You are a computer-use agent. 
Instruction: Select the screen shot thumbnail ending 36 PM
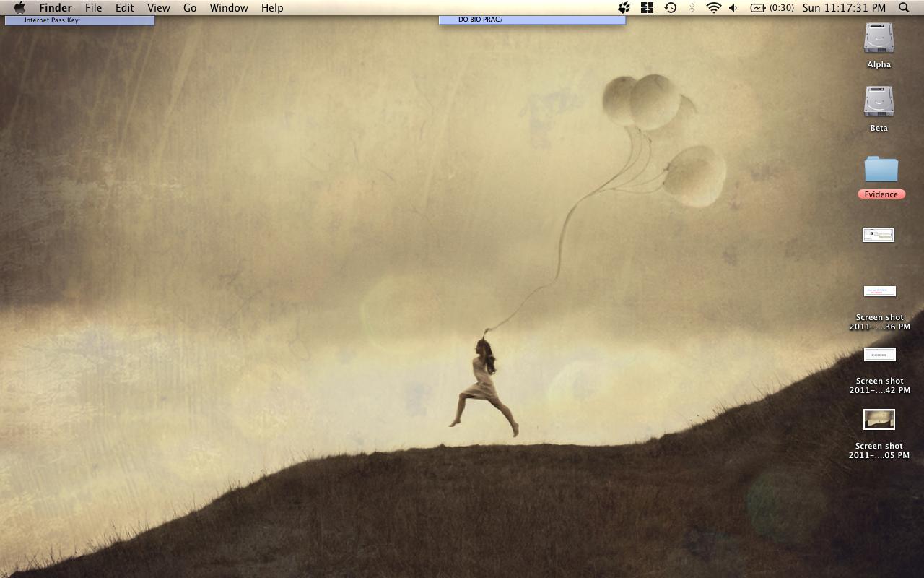(x=880, y=291)
